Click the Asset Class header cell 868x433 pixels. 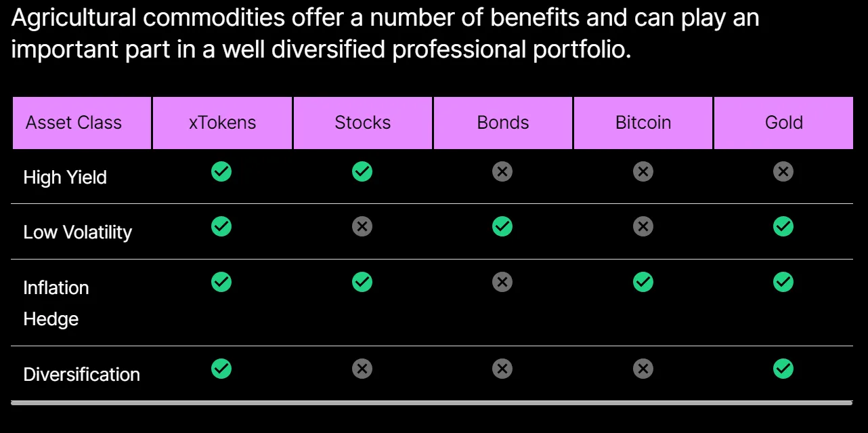82,123
